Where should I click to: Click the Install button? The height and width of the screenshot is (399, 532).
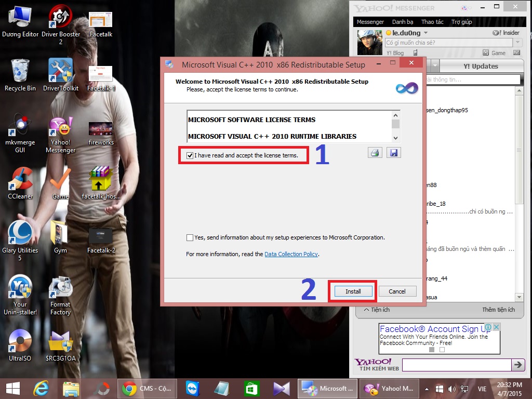tap(353, 291)
